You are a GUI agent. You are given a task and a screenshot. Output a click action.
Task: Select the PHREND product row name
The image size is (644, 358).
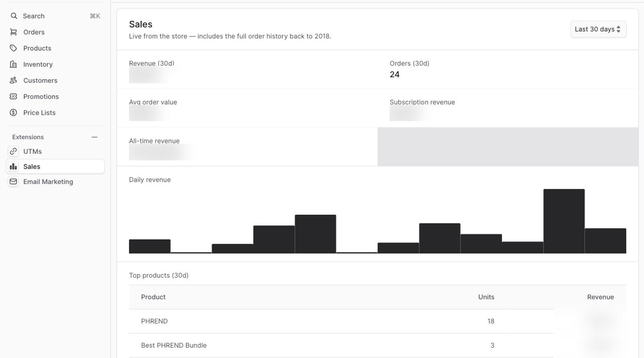pyautogui.click(x=154, y=321)
